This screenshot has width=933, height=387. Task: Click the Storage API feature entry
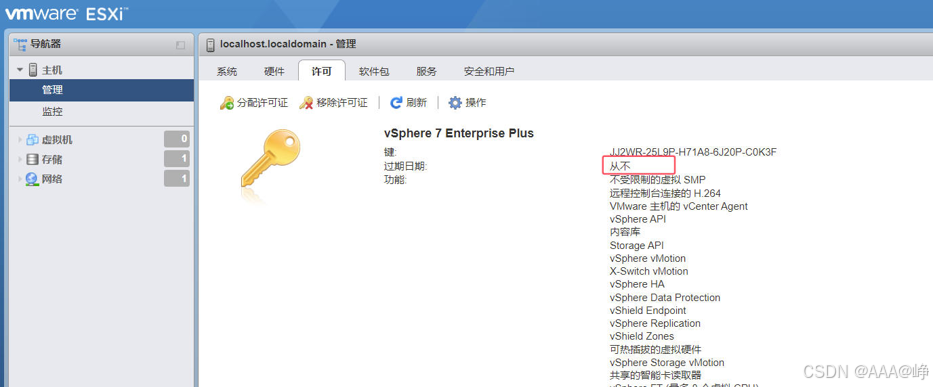(x=637, y=245)
